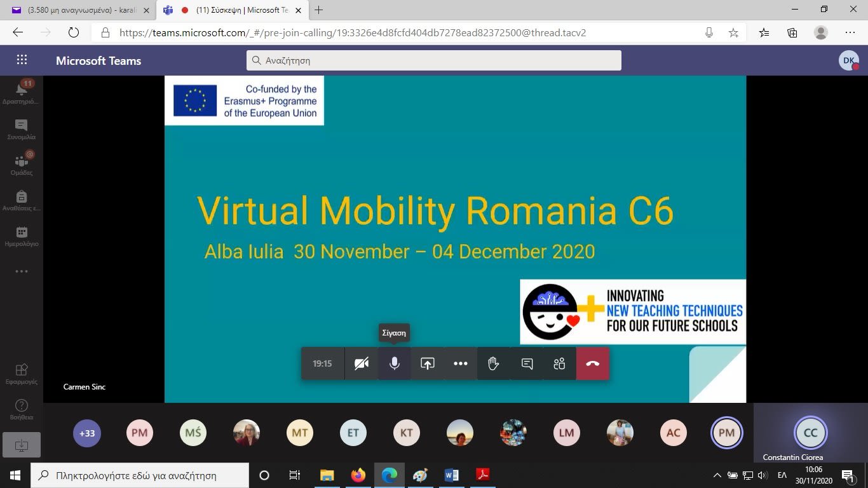The width and height of the screenshot is (868, 488).
Task: Open the app launcher waffle grid
Action: coord(22,60)
